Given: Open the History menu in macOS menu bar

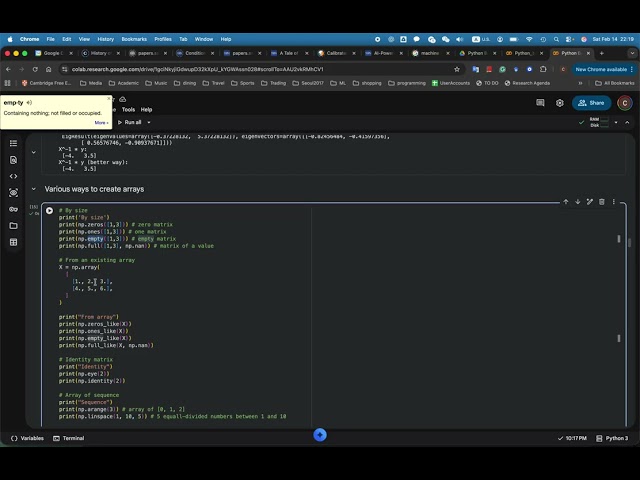Looking at the screenshot, I should pyautogui.click(x=106, y=39).
